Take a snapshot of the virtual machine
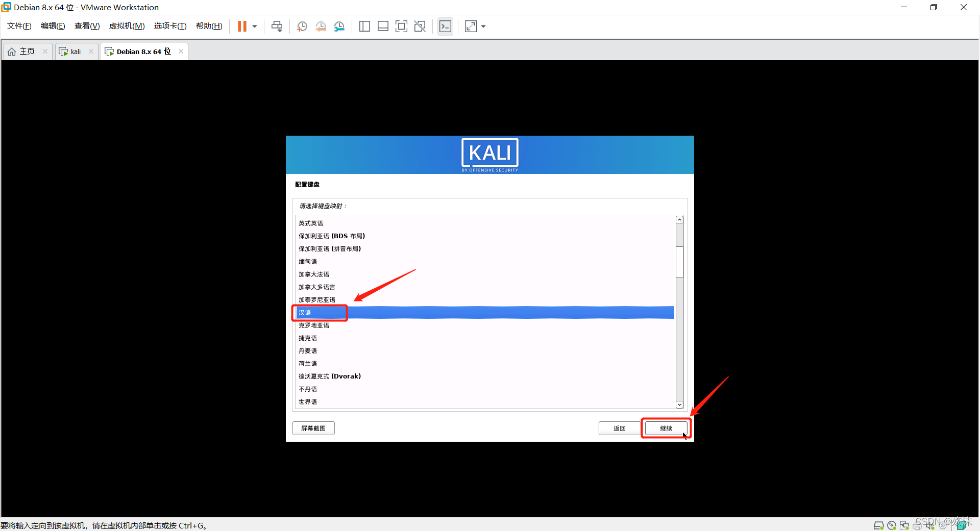Image resolution: width=980 pixels, height=531 pixels. 302,27
